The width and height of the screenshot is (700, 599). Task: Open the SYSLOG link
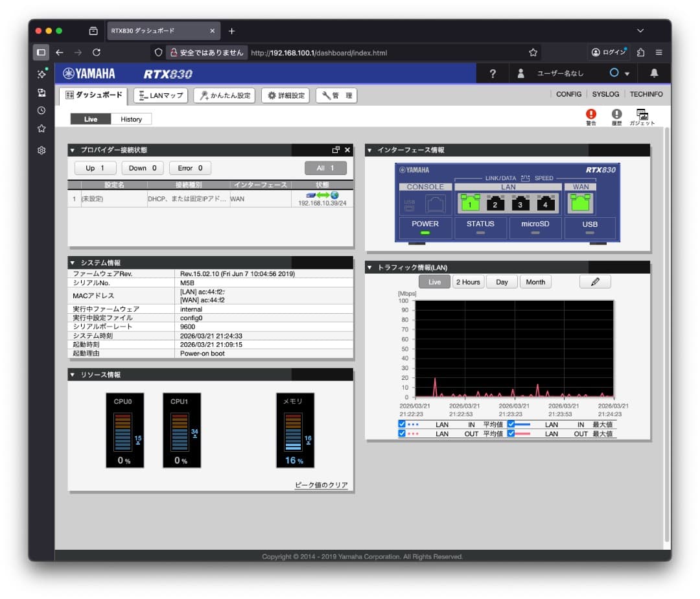[605, 94]
